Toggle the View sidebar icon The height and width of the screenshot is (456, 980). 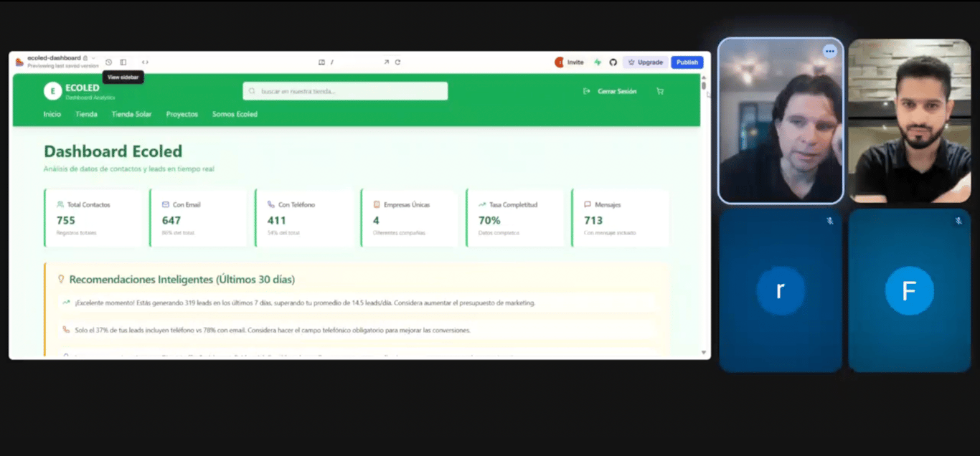pos(123,62)
